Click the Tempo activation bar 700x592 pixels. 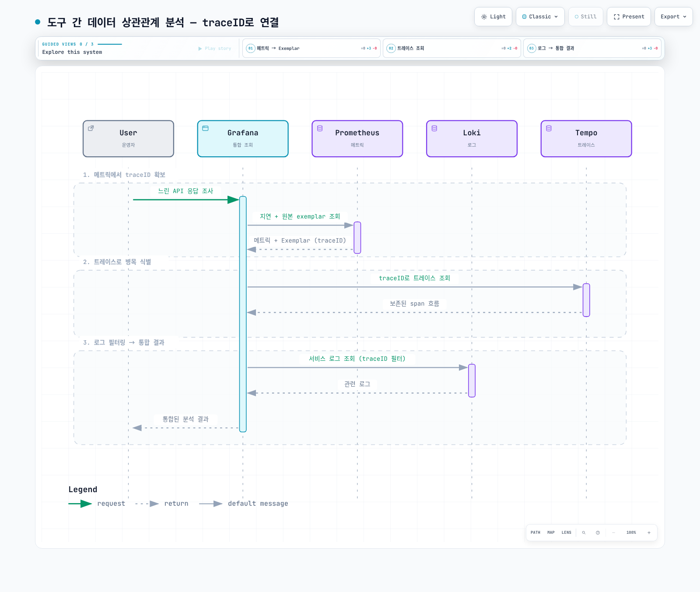(586, 300)
